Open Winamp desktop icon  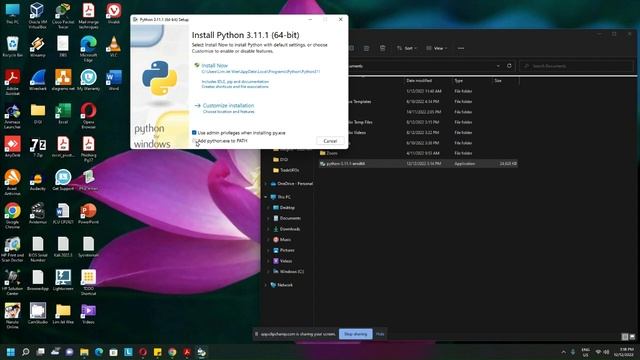pos(38,46)
